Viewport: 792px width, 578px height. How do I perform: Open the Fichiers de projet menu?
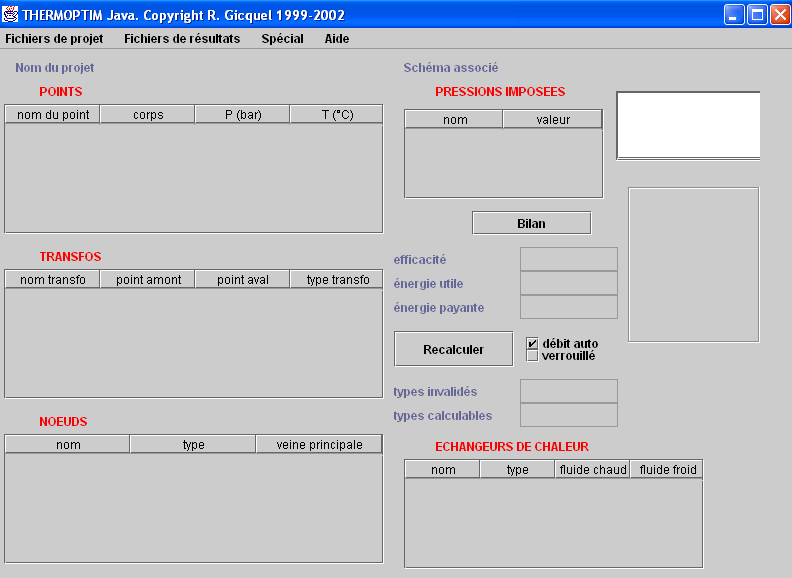[x=54, y=39]
